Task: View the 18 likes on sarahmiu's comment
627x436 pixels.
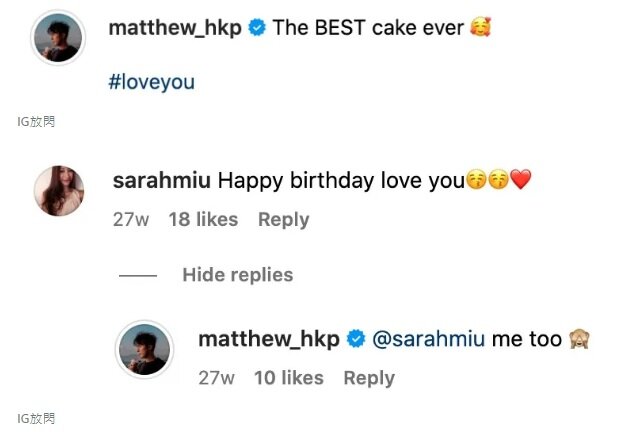Action: (203, 219)
